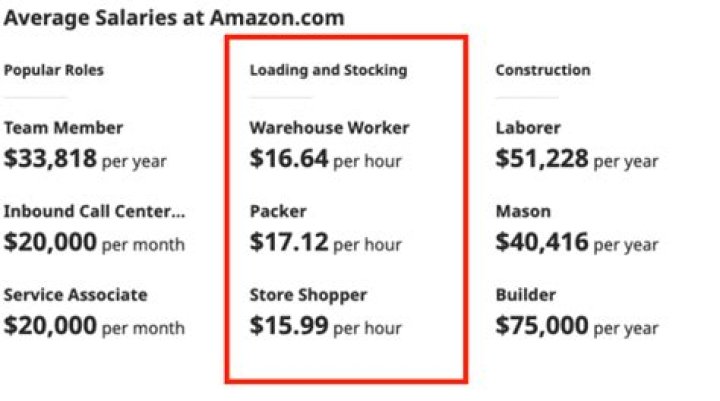720x401 pixels.
Task: Open the Service Associate salary entry
Action: coord(76,295)
